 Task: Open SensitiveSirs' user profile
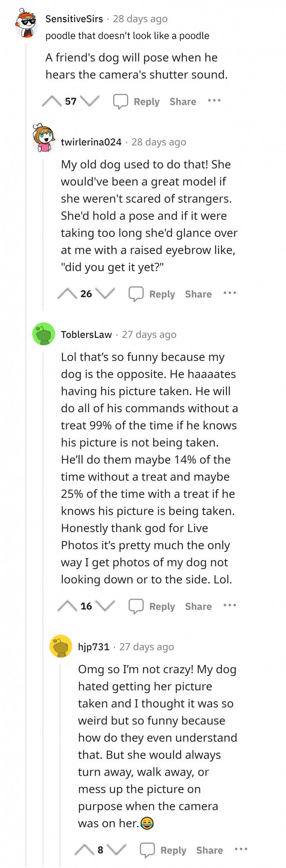[x=74, y=19]
